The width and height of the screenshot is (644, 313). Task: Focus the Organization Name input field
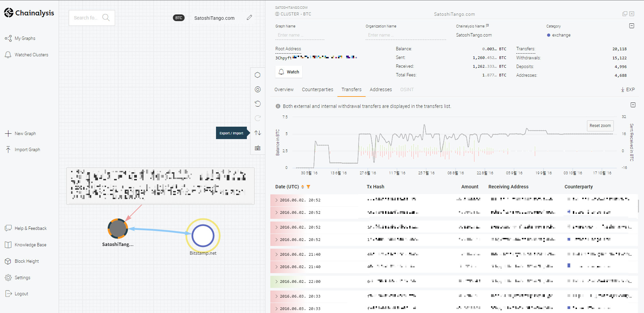tap(406, 35)
